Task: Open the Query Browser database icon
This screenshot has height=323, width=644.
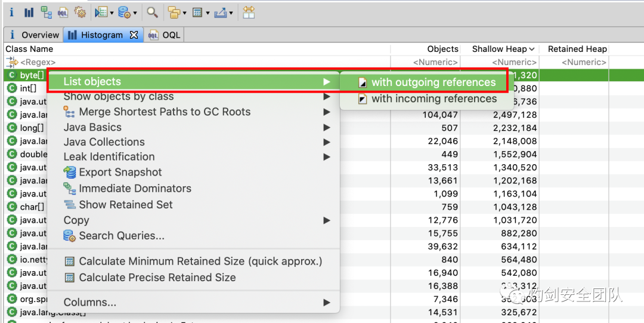Action: (123, 13)
